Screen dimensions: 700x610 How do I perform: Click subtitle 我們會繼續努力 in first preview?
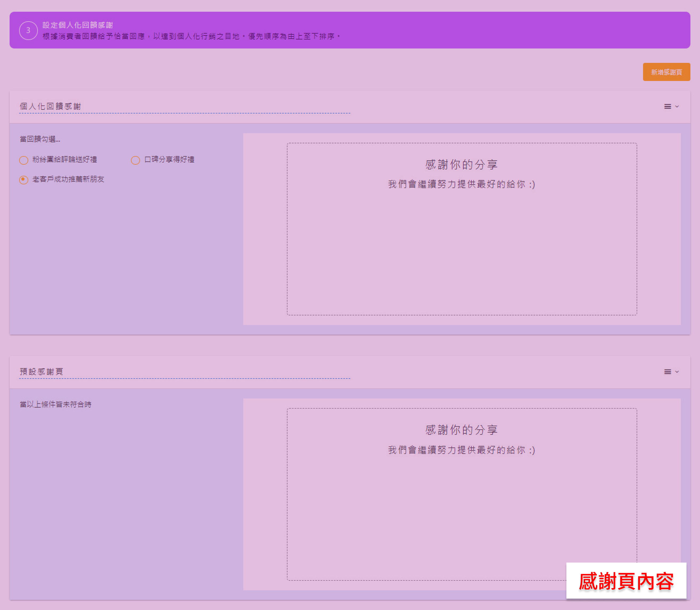pos(461,185)
